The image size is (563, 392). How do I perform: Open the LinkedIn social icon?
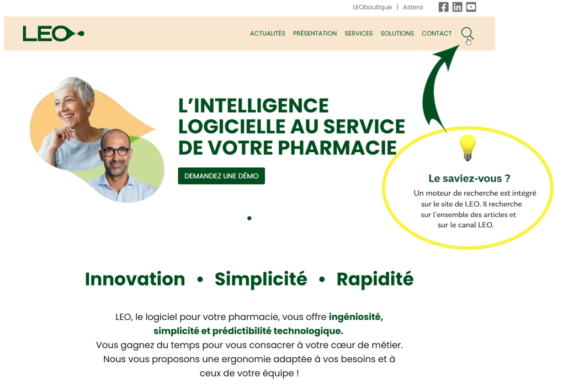(457, 7)
